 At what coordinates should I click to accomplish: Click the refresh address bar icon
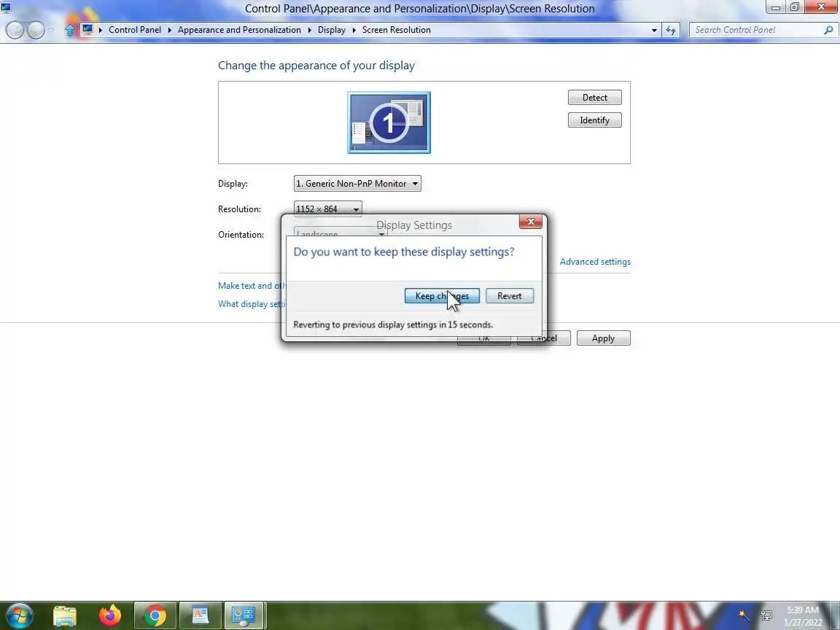click(x=671, y=31)
